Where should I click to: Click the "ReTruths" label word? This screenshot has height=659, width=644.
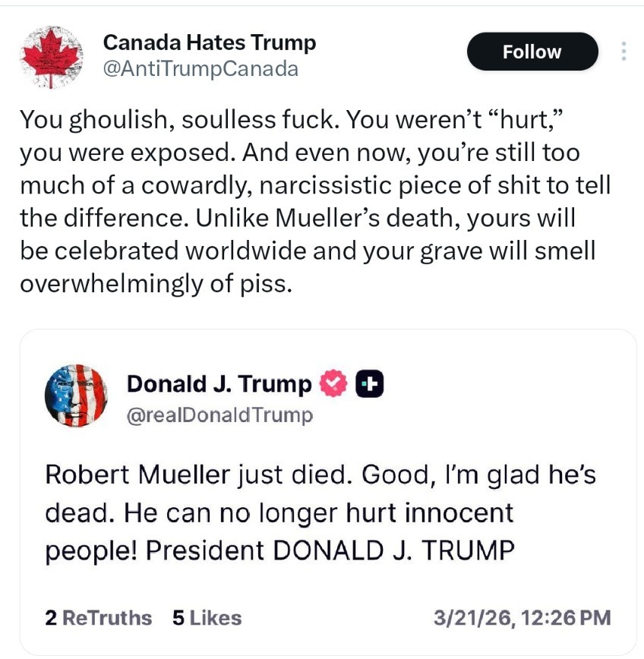pos(106,618)
